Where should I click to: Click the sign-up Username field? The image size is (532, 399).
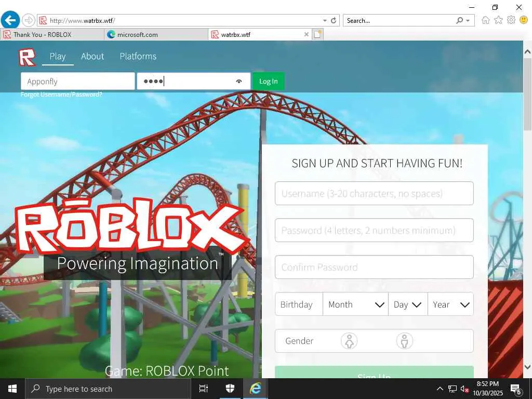coord(374,193)
